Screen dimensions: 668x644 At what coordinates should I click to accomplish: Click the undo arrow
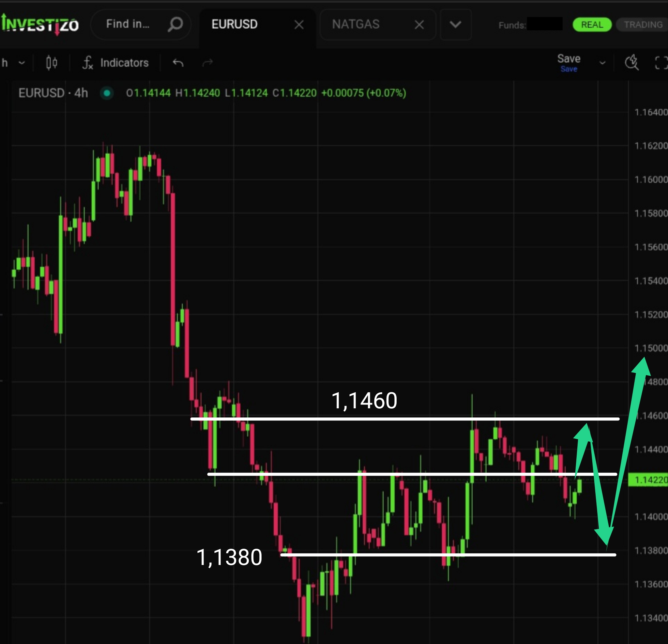[x=178, y=63]
